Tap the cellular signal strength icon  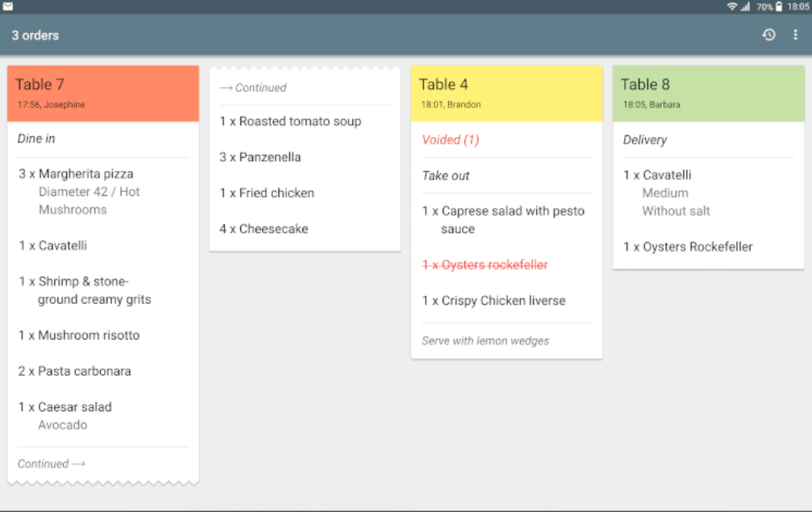(x=747, y=7)
